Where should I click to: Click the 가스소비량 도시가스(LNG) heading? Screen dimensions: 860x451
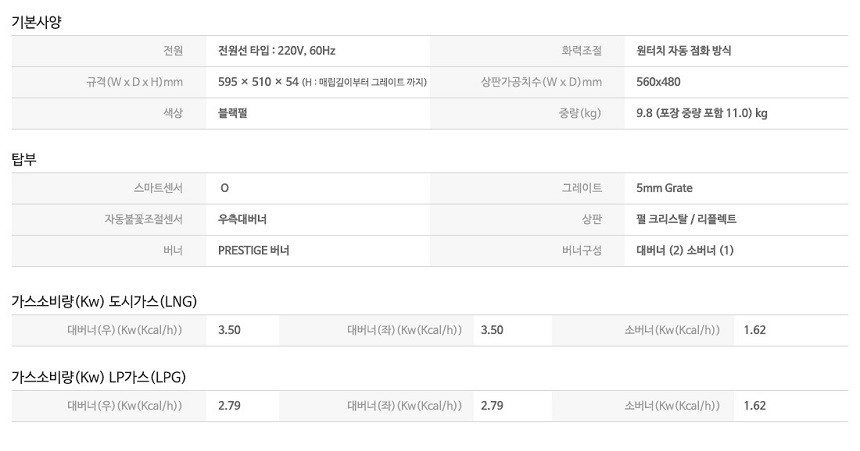point(104,301)
